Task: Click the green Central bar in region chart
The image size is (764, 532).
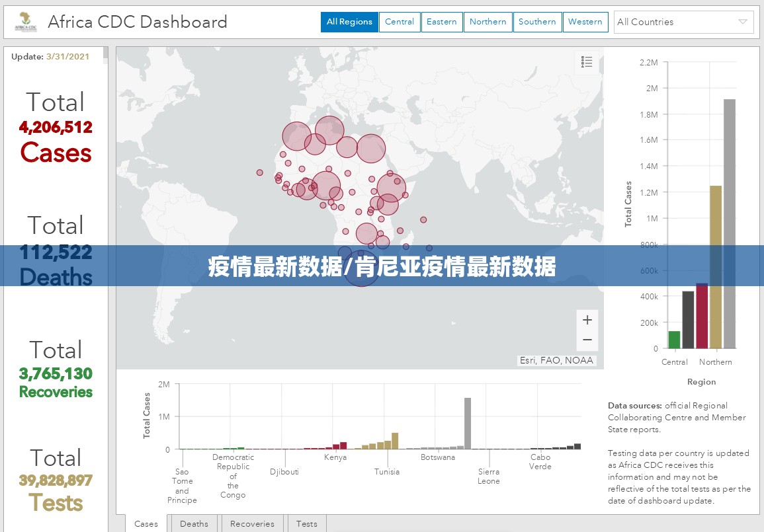Action: coord(674,340)
